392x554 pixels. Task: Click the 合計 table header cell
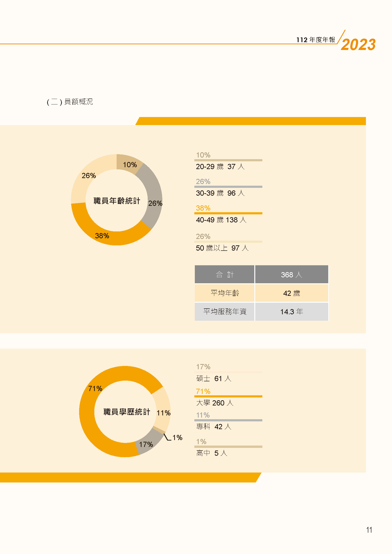click(224, 274)
